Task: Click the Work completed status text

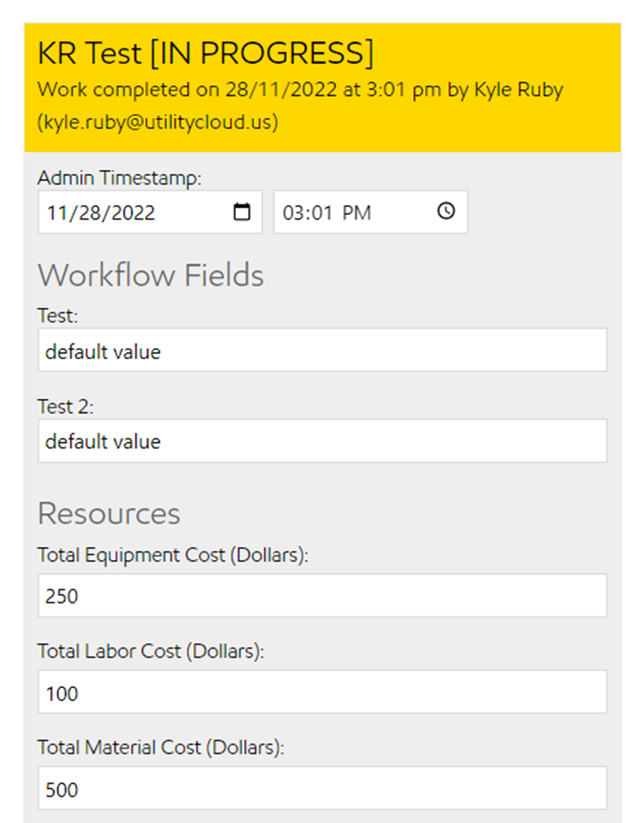Action: coord(300,90)
